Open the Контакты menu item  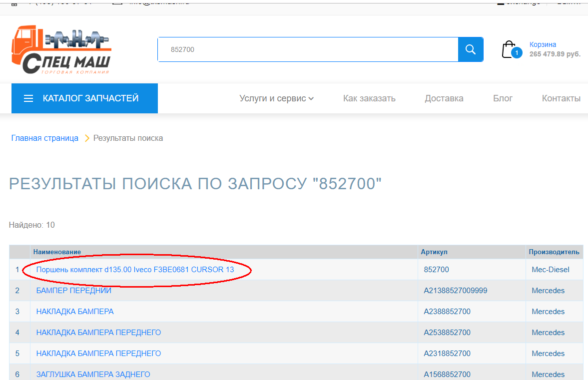click(561, 98)
